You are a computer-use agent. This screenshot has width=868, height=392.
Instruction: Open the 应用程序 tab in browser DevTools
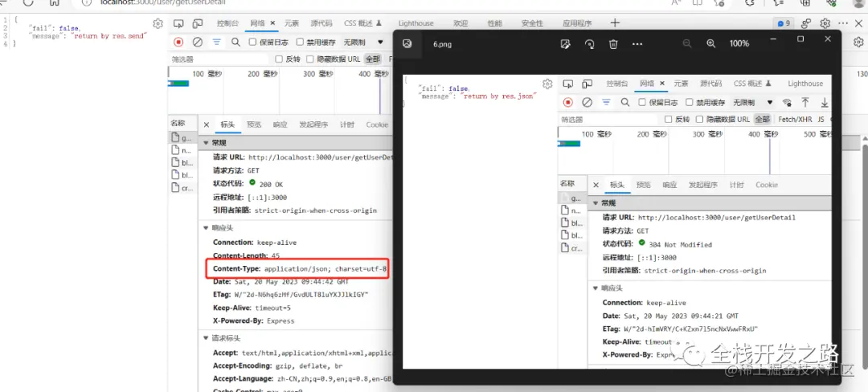pos(577,23)
